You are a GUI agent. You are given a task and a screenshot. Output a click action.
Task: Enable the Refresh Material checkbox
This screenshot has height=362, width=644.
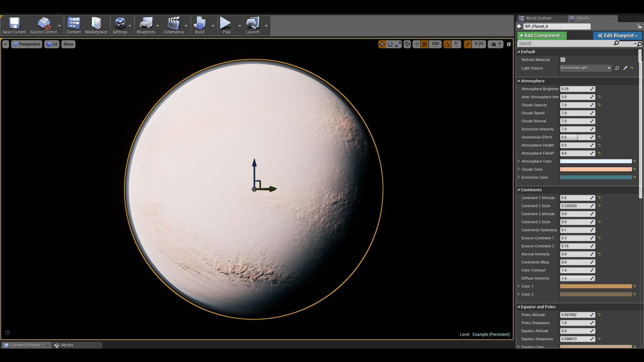563,60
